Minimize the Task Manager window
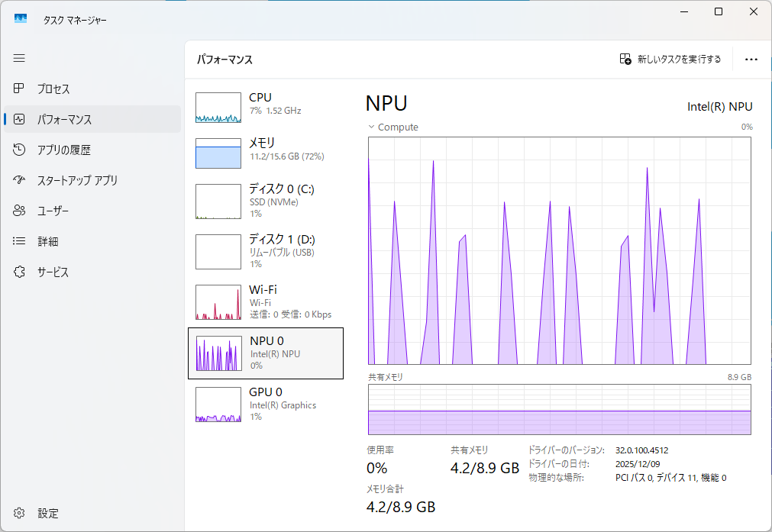The image size is (772, 532). (x=684, y=11)
